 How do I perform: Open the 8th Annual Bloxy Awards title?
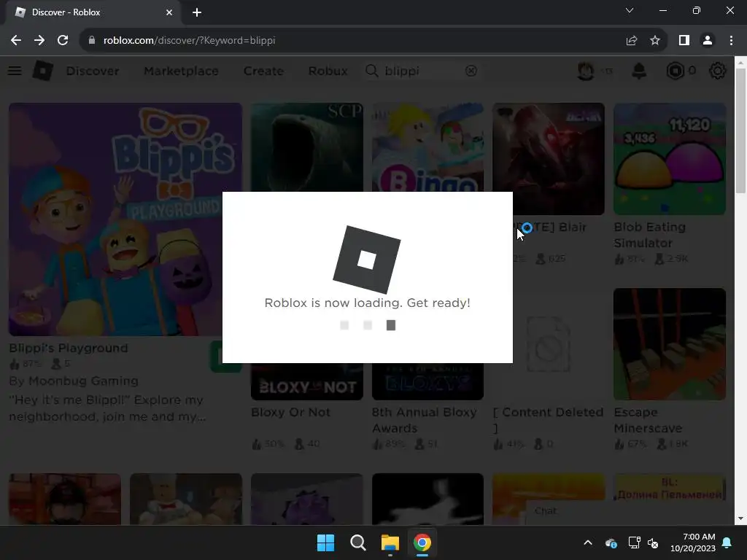pyautogui.click(x=424, y=420)
